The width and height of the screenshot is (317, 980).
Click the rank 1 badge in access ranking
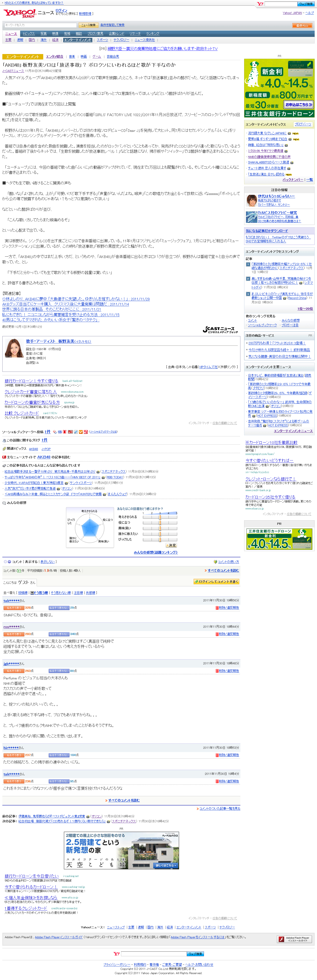pyautogui.click(x=248, y=264)
